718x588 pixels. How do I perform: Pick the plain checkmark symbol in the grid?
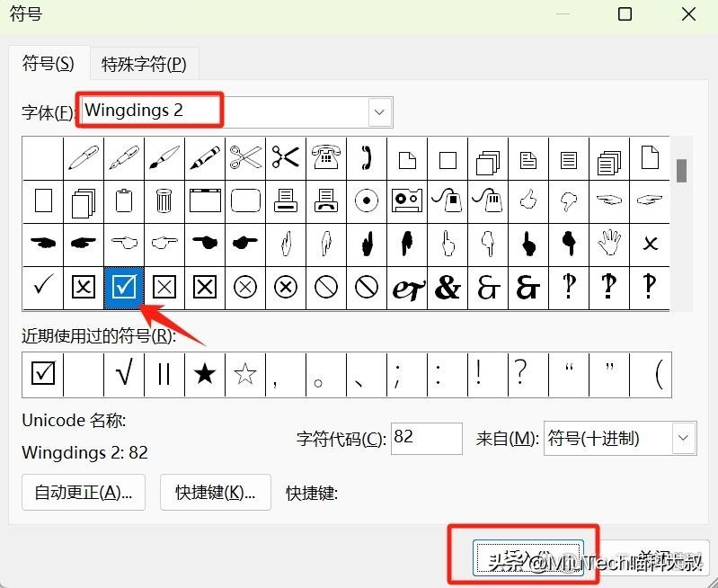point(42,287)
